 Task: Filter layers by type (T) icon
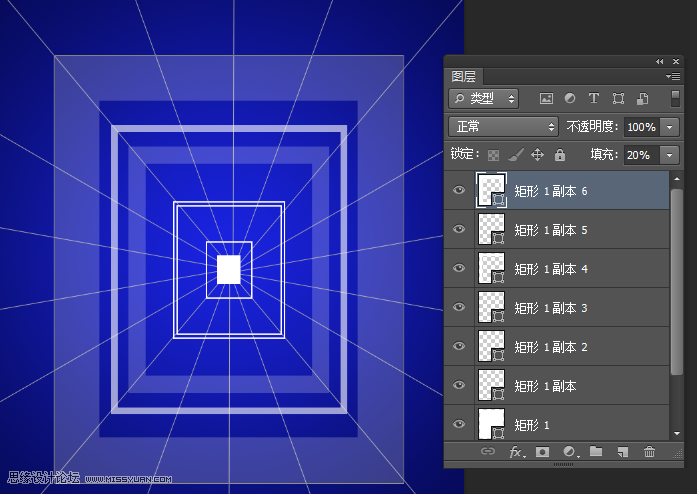(x=593, y=98)
